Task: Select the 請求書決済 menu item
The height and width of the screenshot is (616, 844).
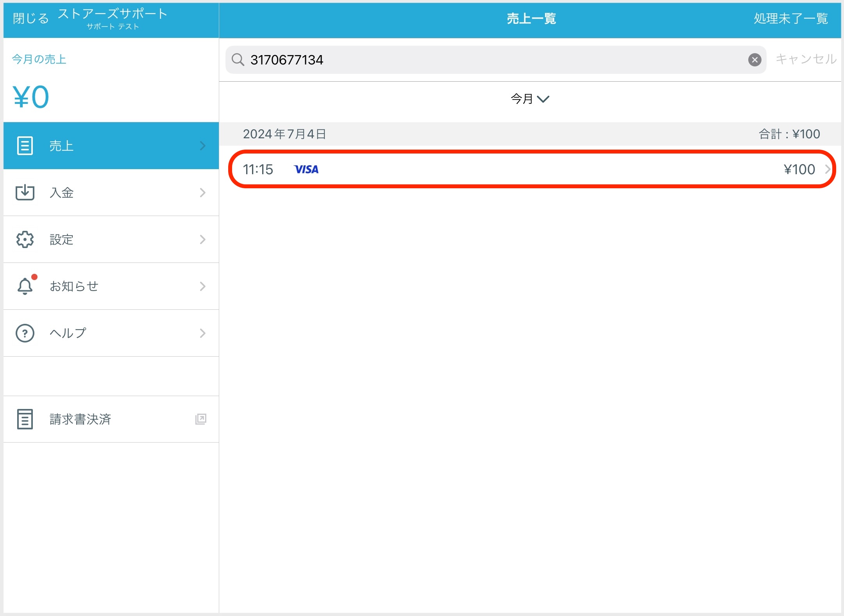Action: (111, 419)
